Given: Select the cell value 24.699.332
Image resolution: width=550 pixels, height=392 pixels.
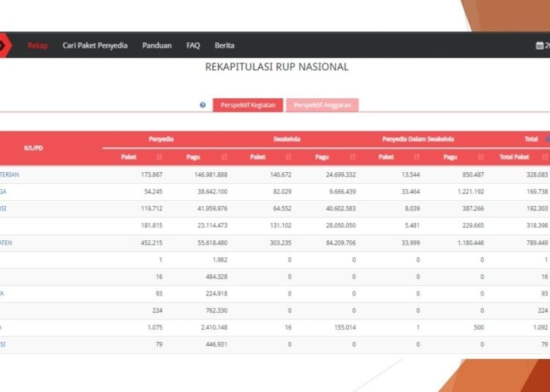Looking at the screenshot, I should coord(340,174).
